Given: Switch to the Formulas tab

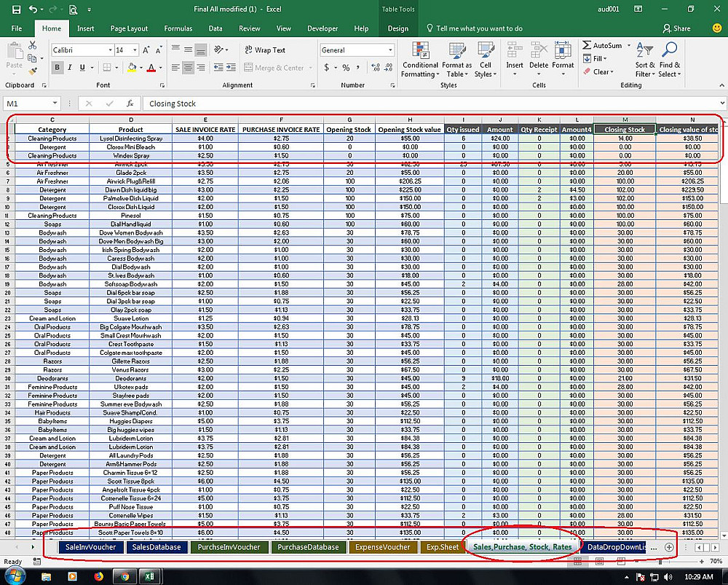Looking at the screenshot, I should (x=178, y=28).
